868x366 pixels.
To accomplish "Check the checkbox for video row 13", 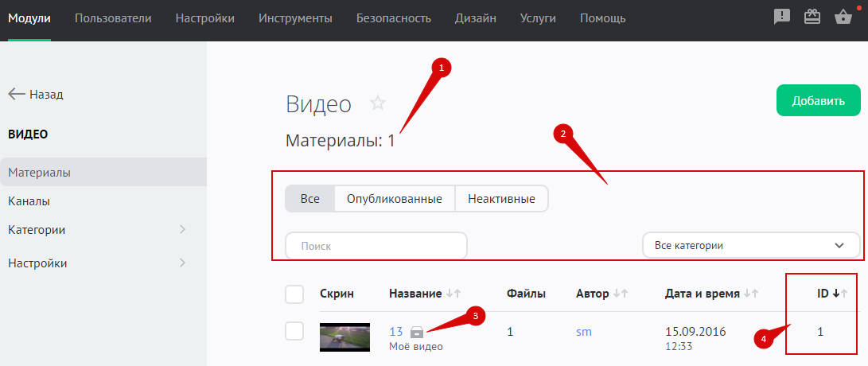I will pyautogui.click(x=294, y=332).
